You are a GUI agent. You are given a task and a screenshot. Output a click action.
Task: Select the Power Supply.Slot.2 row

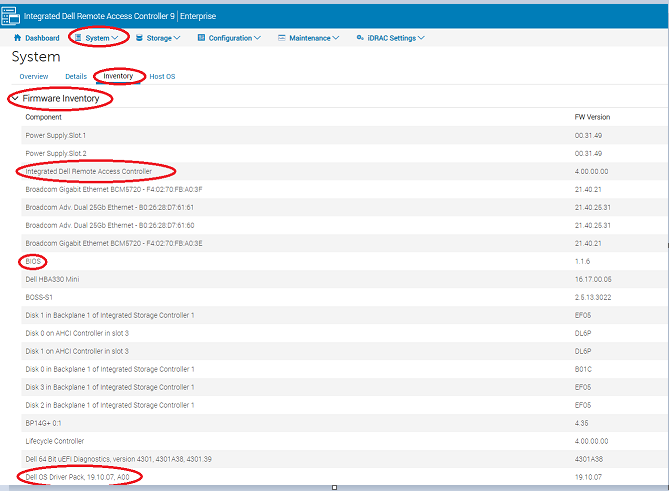(x=345, y=153)
